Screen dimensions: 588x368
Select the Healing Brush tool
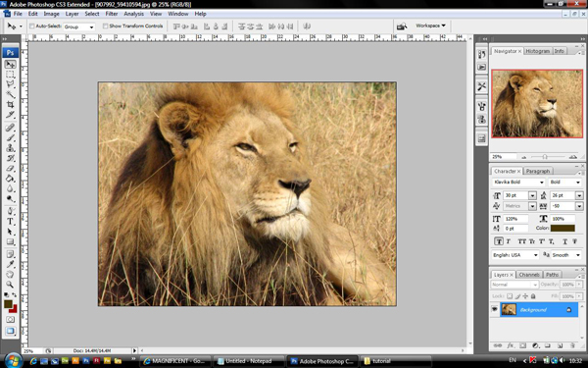[10, 128]
